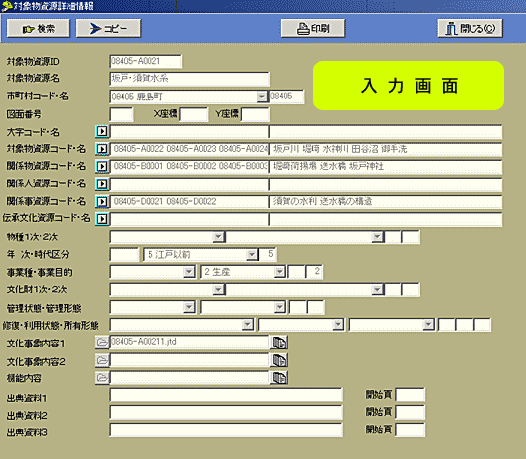Viewport: 526px width, 459px height.
Task: Expand the 事業種 dropdown
Action: [x=189, y=272]
